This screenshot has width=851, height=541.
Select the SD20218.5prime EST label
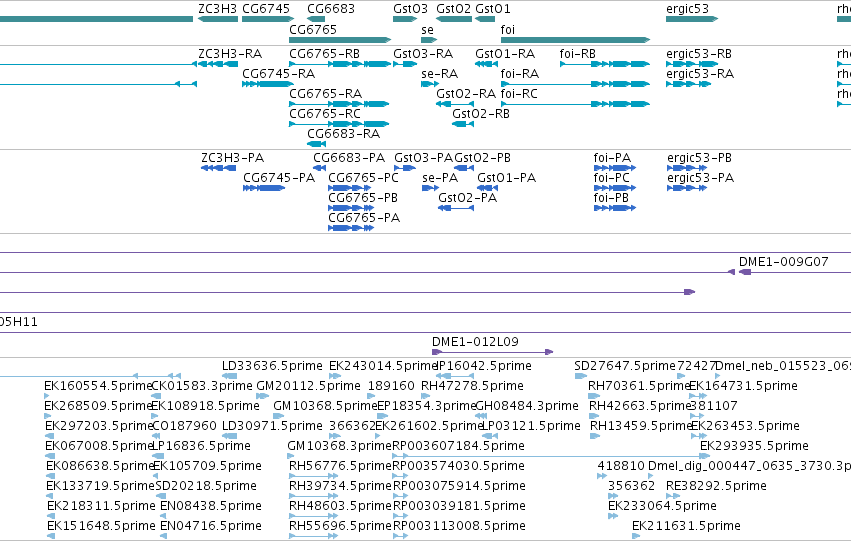206,487
